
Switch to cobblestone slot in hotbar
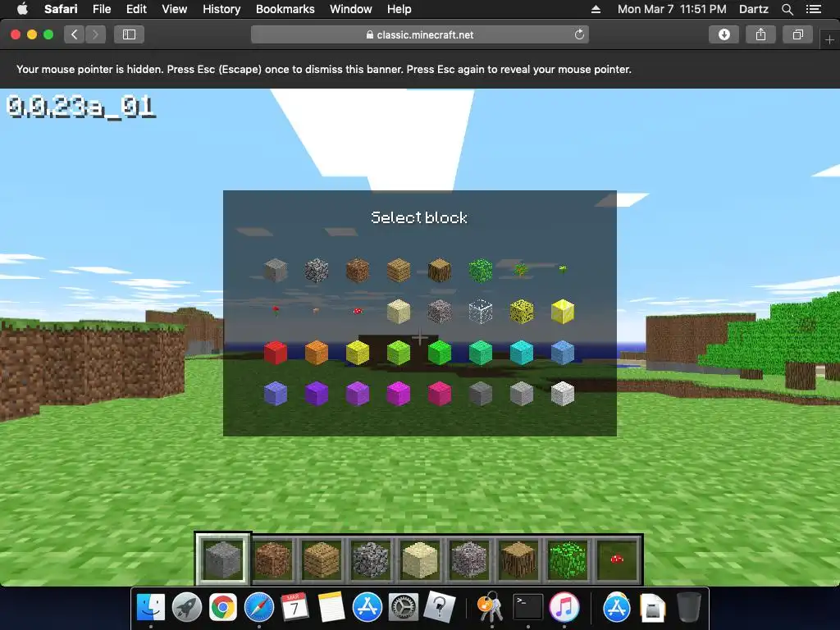pos(371,559)
